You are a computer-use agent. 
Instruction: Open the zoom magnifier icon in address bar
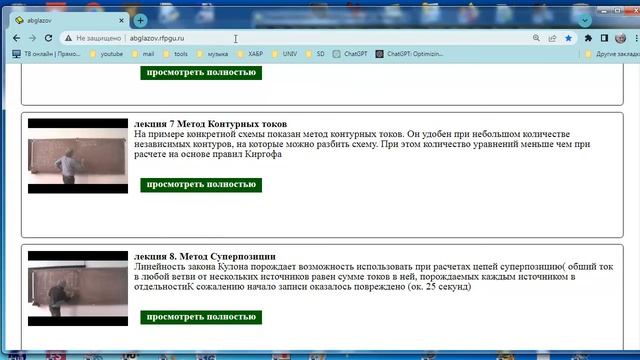[536, 38]
